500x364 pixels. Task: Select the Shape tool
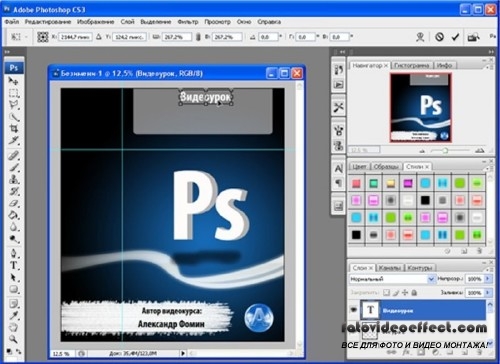pos(13,289)
